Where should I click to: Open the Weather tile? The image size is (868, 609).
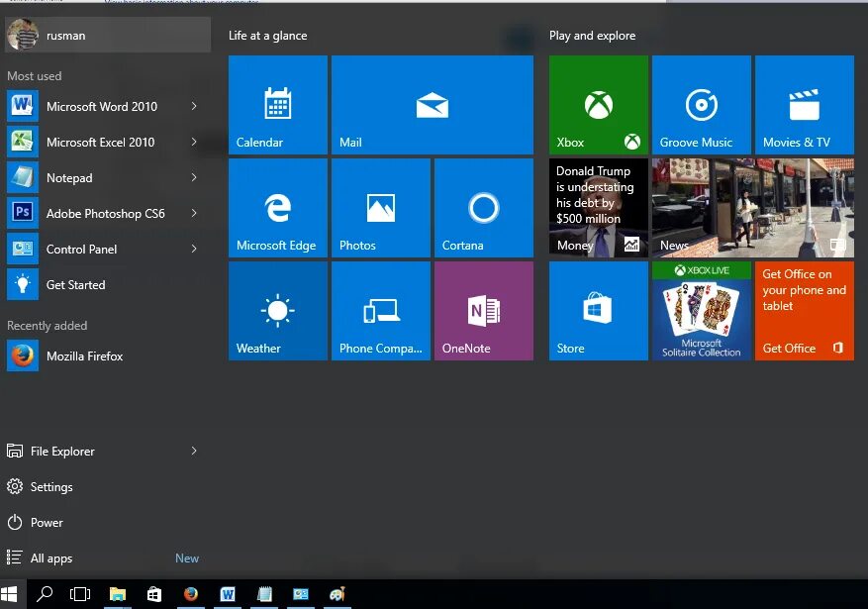pos(278,311)
